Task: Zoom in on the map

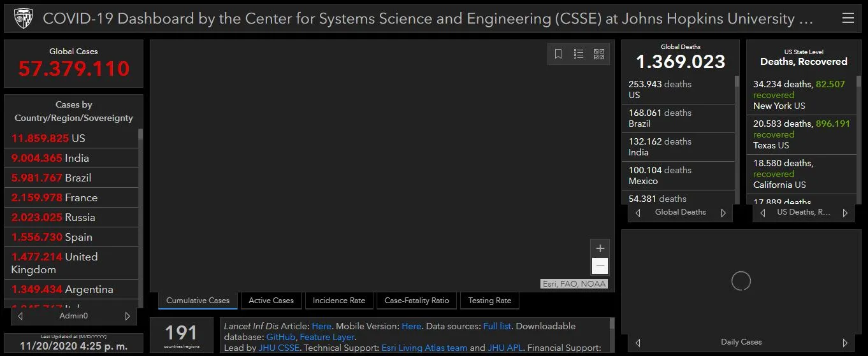Action: tap(600, 248)
